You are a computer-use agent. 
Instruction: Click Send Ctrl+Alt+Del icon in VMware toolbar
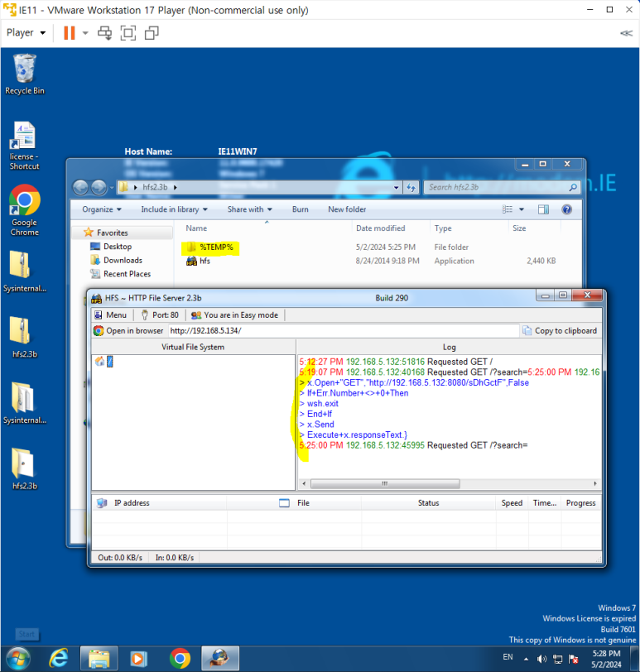click(x=104, y=32)
